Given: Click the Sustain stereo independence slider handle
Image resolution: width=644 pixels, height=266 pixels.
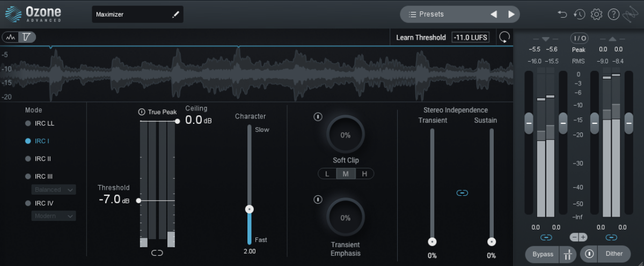Looking at the screenshot, I should coord(491,242).
